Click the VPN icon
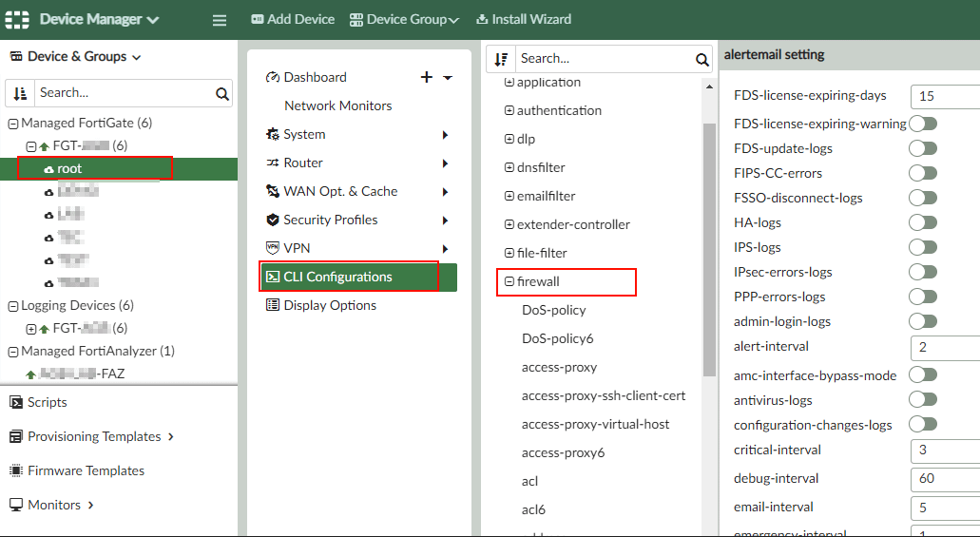 click(x=273, y=247)
